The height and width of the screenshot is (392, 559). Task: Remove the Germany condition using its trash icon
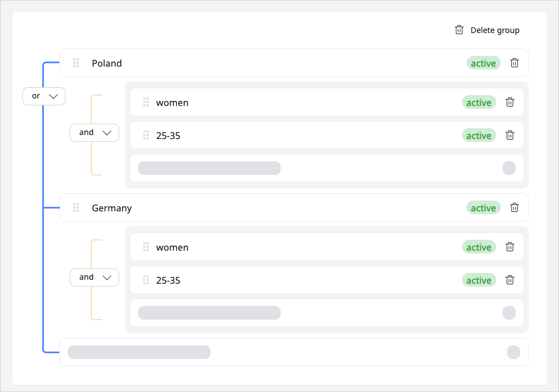point(515,208)
